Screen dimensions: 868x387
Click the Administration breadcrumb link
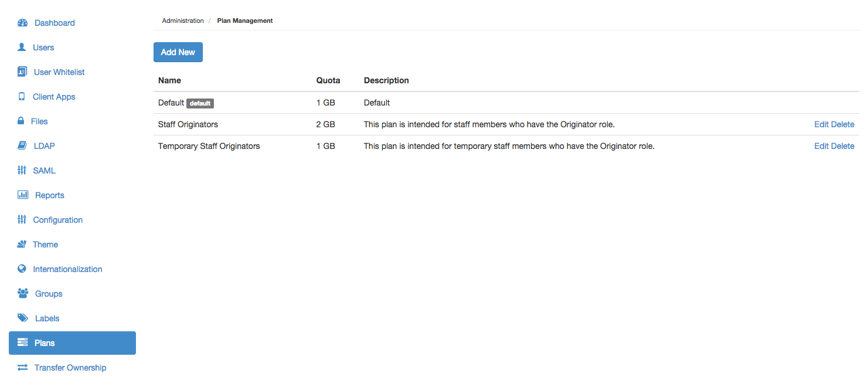[x=183, y=21]
